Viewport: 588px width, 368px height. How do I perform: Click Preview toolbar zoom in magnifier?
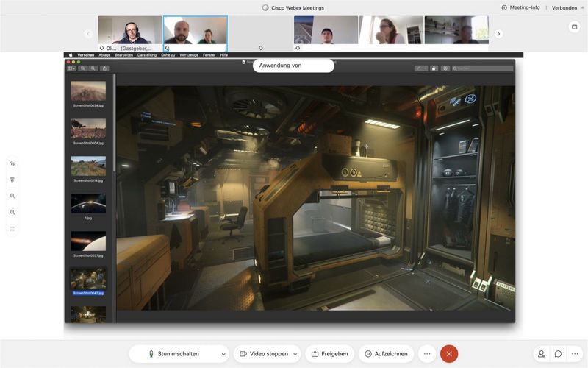93,68
